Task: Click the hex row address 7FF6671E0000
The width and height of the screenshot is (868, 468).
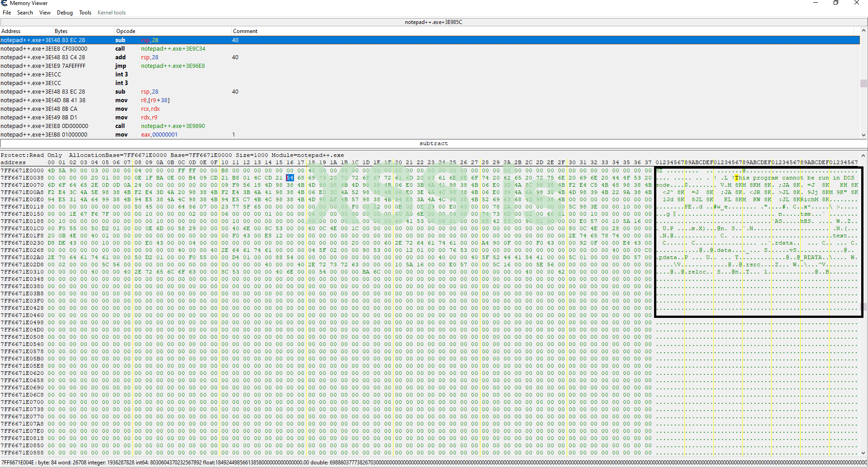Action: (x=22, y=170)
